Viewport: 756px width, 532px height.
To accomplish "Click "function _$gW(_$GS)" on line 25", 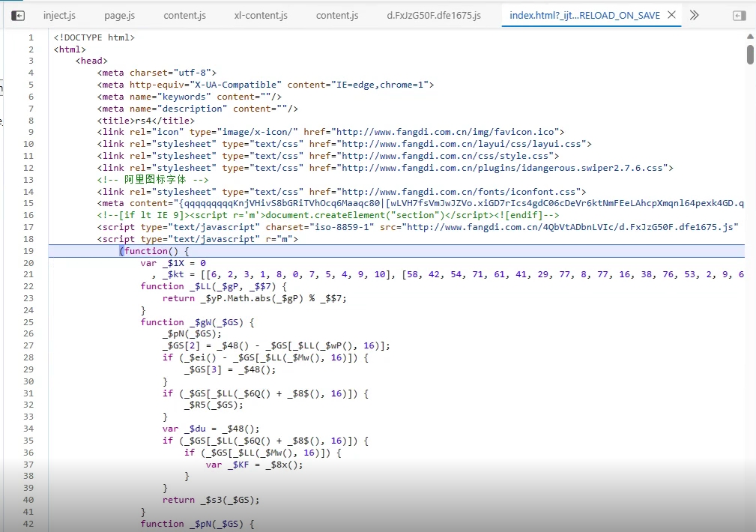I will point(193,322).
